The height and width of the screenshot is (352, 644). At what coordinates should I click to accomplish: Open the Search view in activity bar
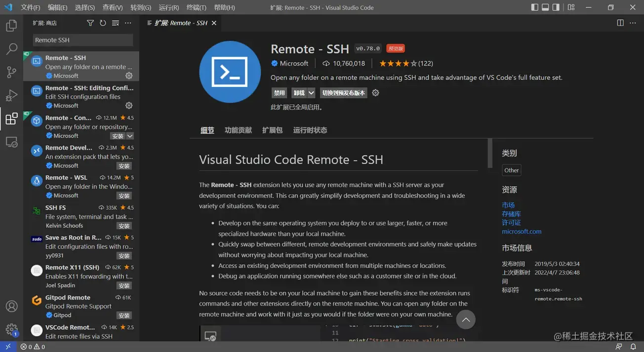11,49
